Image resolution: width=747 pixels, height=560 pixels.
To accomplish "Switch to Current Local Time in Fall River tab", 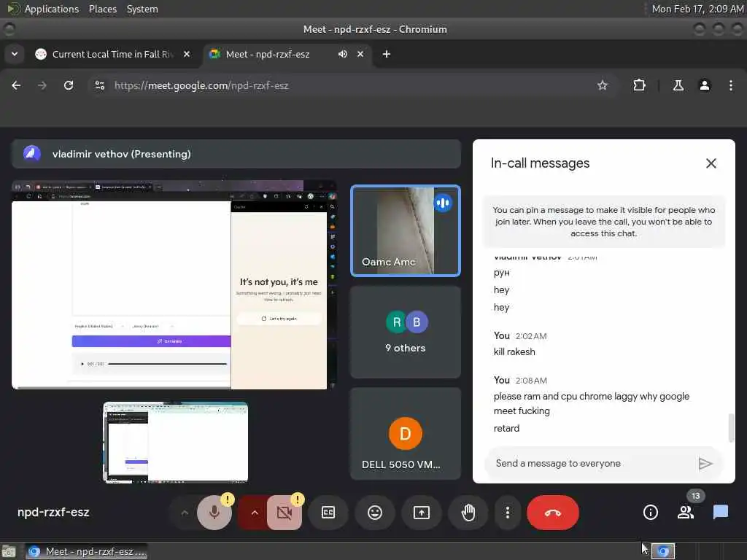I will [112, 54].
